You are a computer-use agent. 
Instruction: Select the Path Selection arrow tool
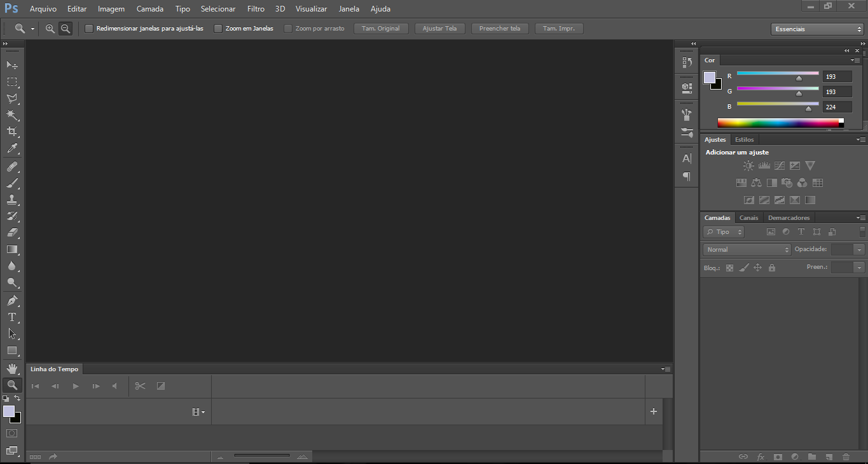(12, 333)
